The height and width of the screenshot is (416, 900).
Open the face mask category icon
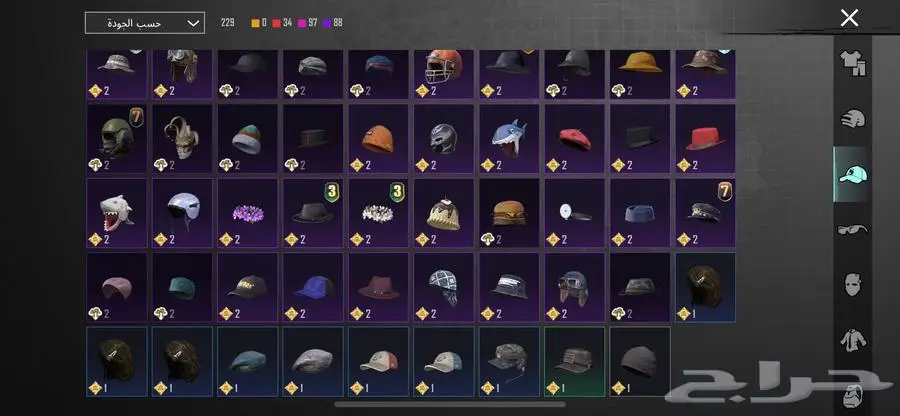853,284
